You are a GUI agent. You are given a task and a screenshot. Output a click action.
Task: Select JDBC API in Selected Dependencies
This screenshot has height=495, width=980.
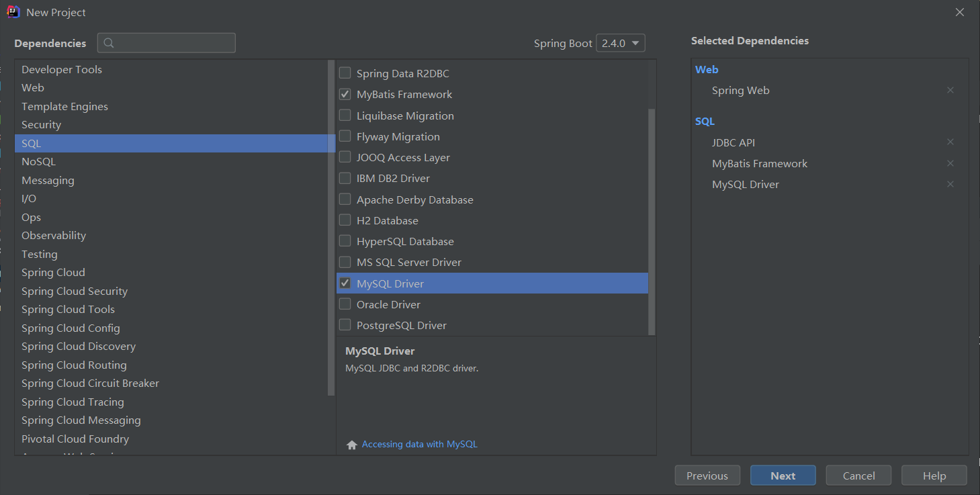tap(733, 142)
